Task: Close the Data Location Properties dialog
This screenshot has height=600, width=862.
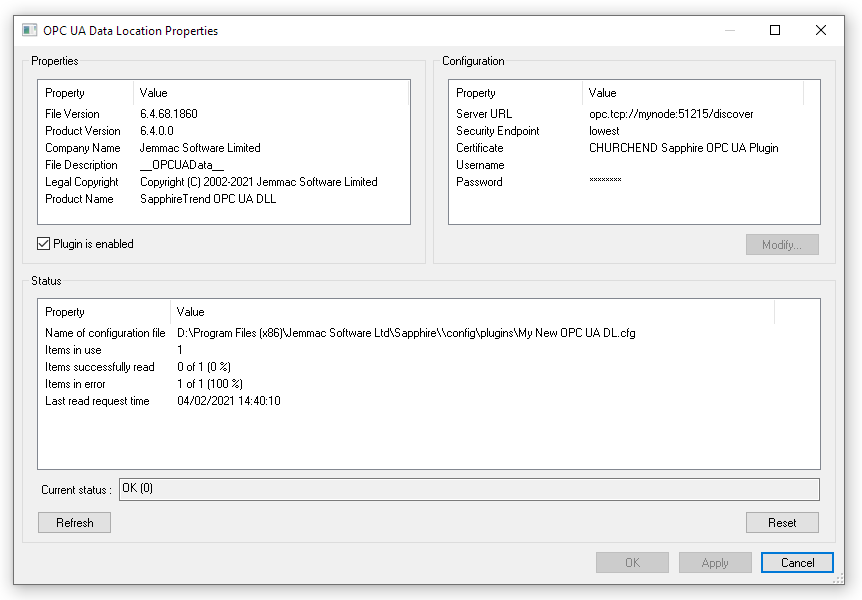Action: (820, 30)
